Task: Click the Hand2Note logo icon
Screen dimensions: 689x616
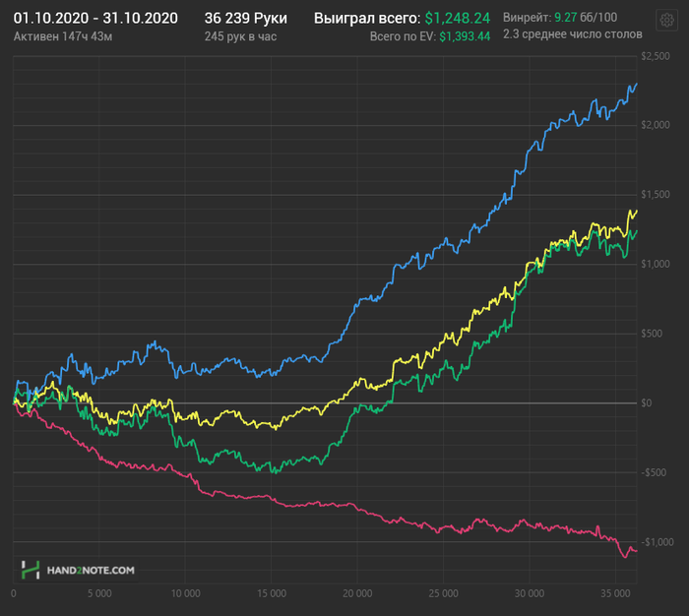Action: coord(31,570)
